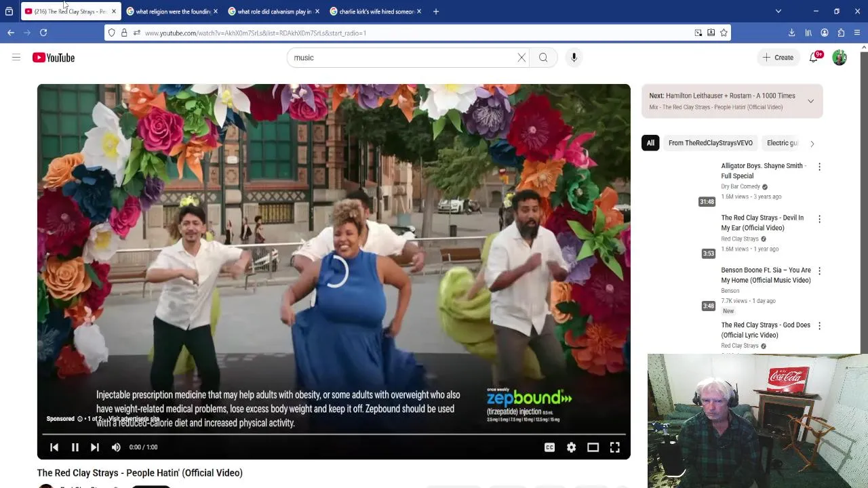Screen dimensions: 868x488
Task: Open the library bookshelf icon
Action: (x=808, y=33)
